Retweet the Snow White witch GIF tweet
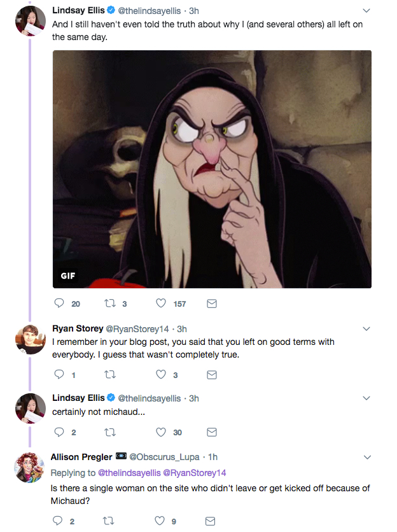The image size is (397, 532). pos(108,304)
